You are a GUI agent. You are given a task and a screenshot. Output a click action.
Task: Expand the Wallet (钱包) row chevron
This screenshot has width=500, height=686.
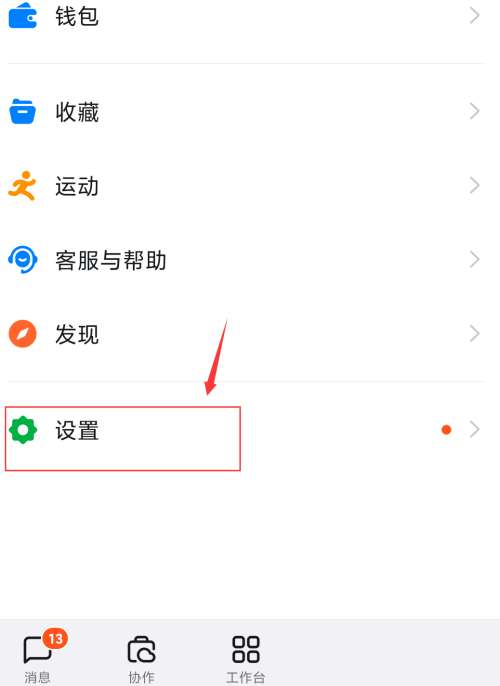[475, 16]
